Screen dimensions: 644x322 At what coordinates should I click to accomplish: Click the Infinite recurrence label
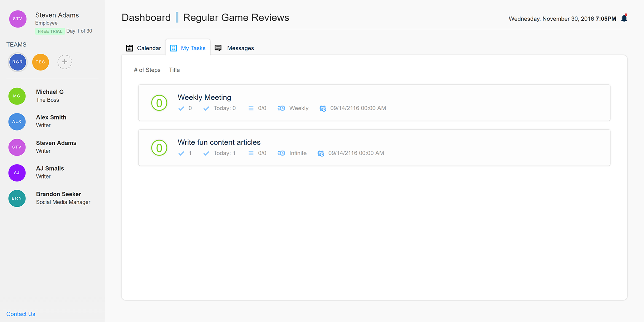coord(298,153)
